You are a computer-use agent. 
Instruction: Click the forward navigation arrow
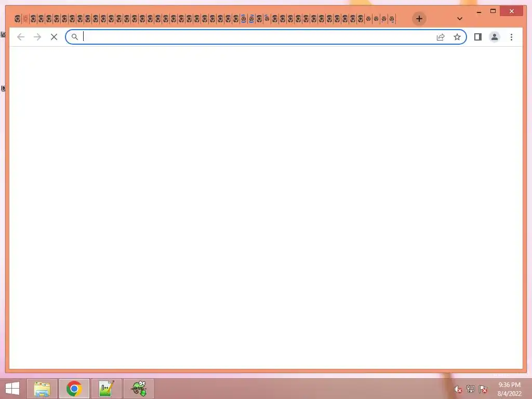point(37,37)
